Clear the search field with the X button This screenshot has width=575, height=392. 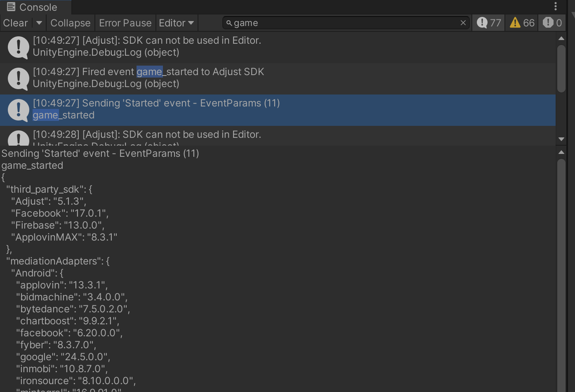tap(463, 23)
